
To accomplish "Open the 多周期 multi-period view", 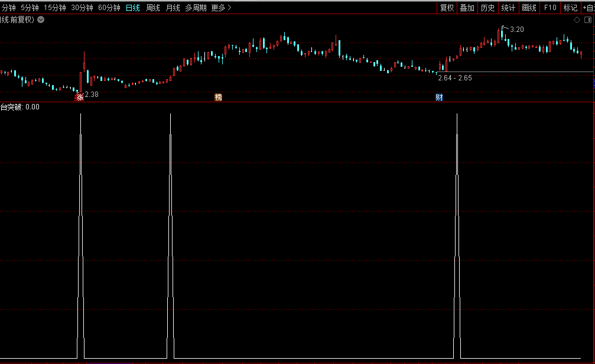I will pyautogui.click(x=196, y=8).
